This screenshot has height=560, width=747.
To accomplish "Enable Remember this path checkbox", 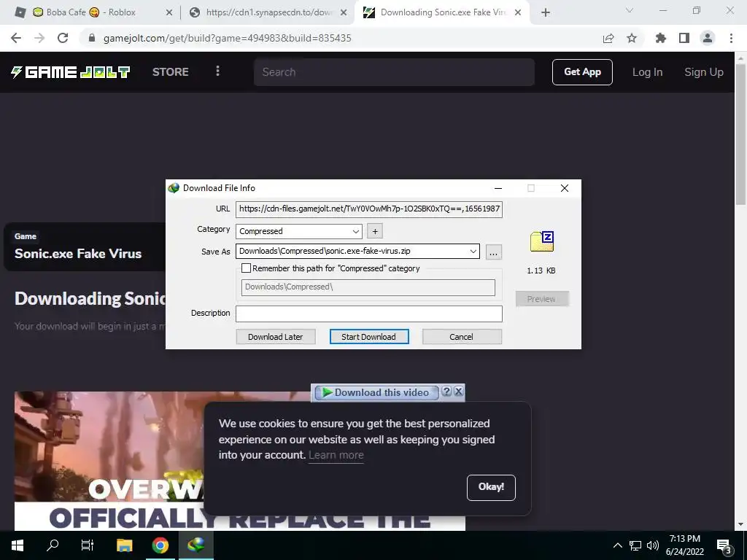I will pos(247,268).
